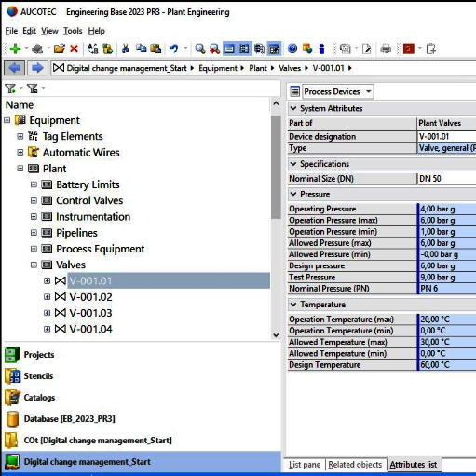Collapse the Temperature section

(293, 305)
